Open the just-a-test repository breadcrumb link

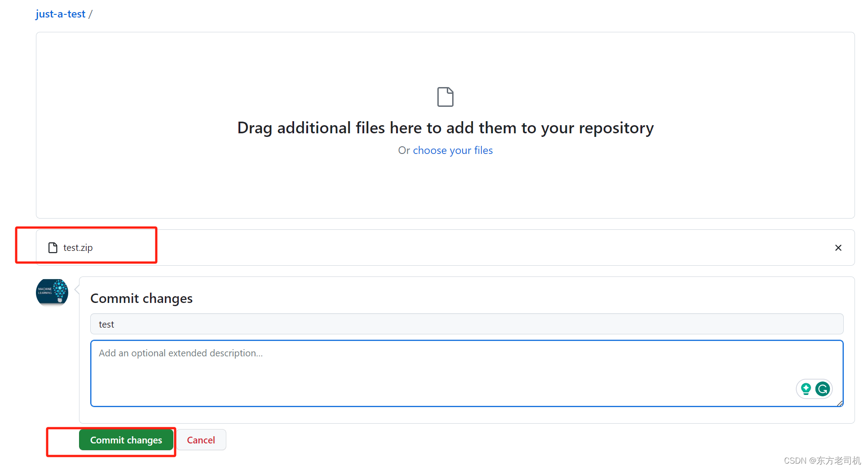60,14
